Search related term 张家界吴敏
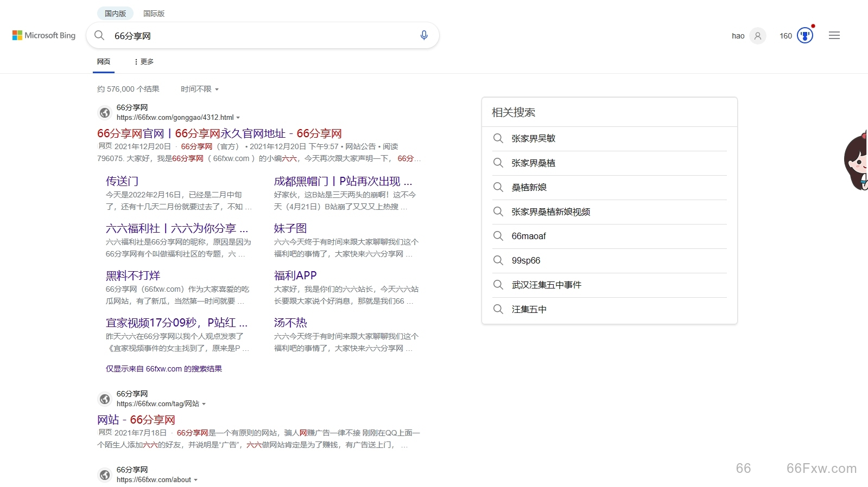868x487 pixels. [x=534, y=138]
